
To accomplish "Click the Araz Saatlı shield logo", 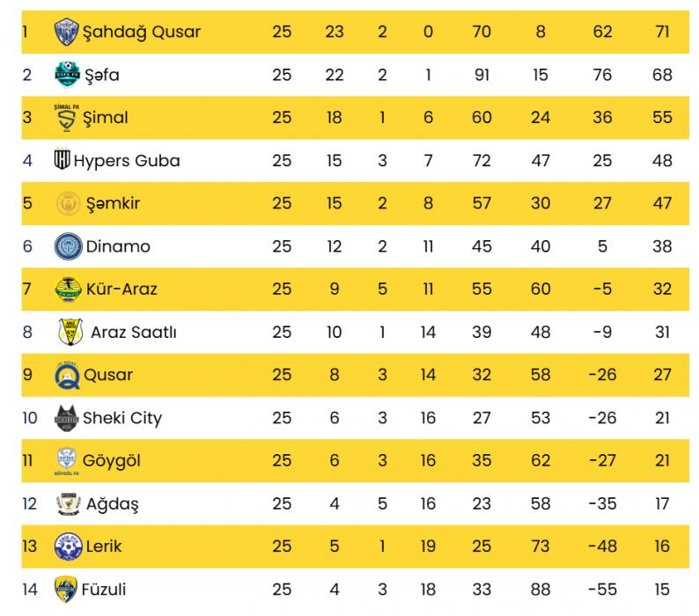I will pos(70,332).
